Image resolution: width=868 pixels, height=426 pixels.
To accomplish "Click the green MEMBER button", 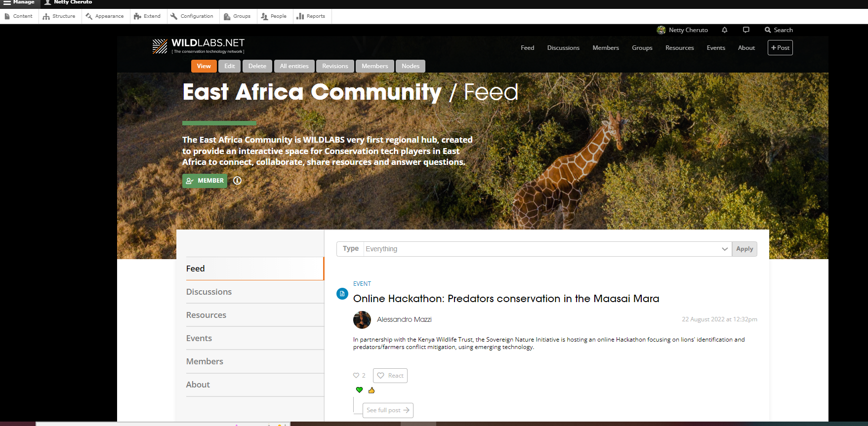I will coord(205,181).
